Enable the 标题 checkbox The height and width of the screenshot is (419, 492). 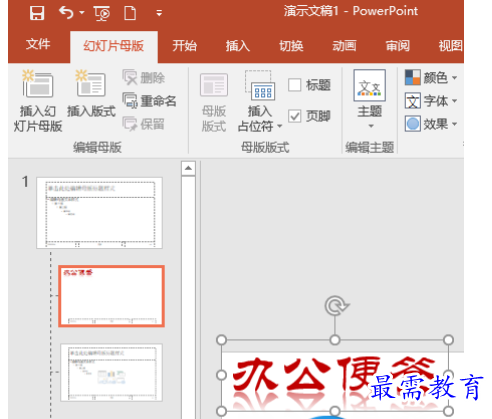[x=295, y=85]
